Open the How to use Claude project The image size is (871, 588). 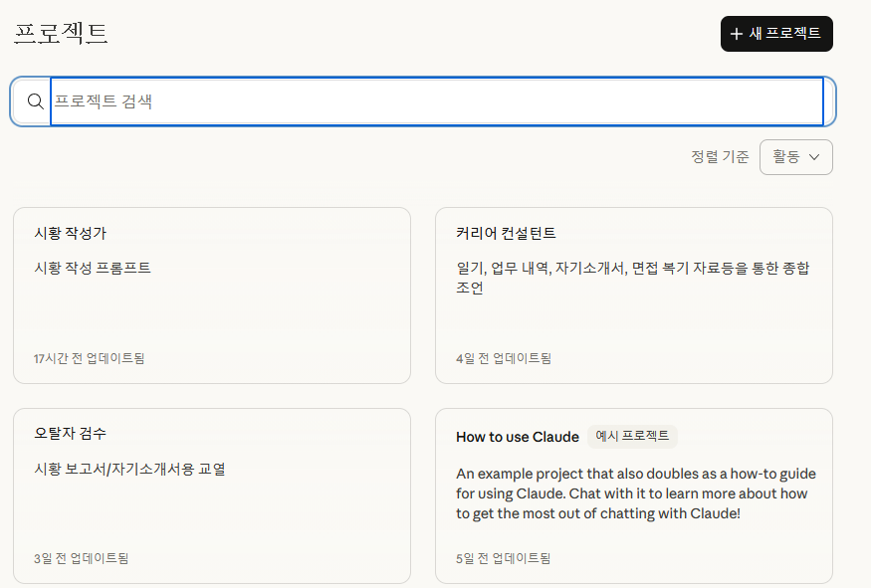point(517,437)
